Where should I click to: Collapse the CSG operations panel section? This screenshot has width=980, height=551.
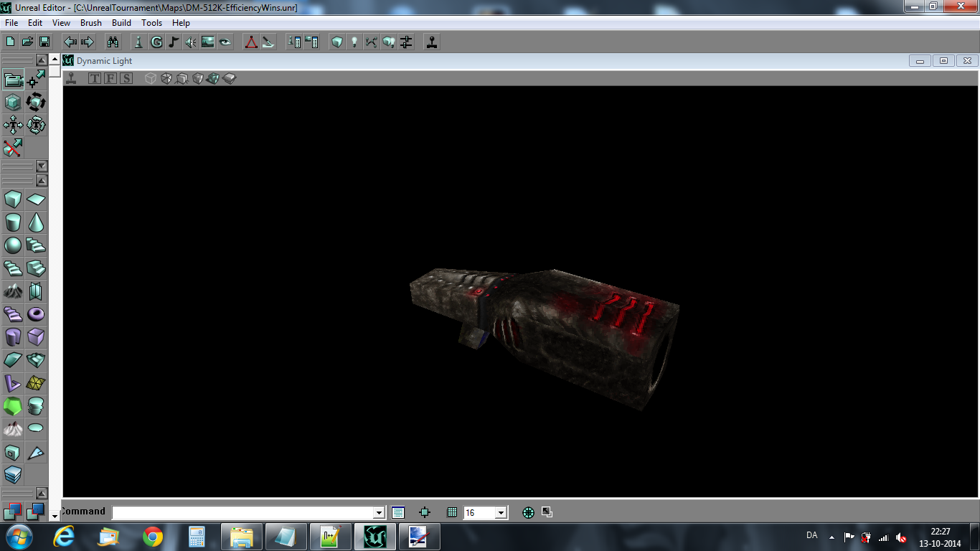(42, 494)
